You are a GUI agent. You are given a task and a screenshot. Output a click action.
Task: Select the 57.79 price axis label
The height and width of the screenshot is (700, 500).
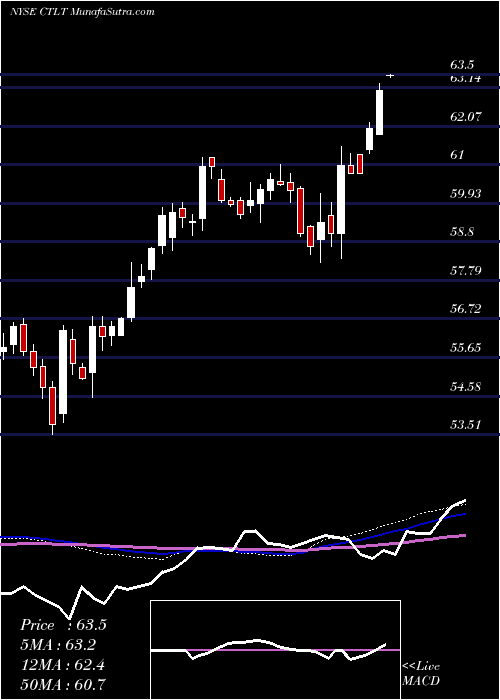click(466, 271)
